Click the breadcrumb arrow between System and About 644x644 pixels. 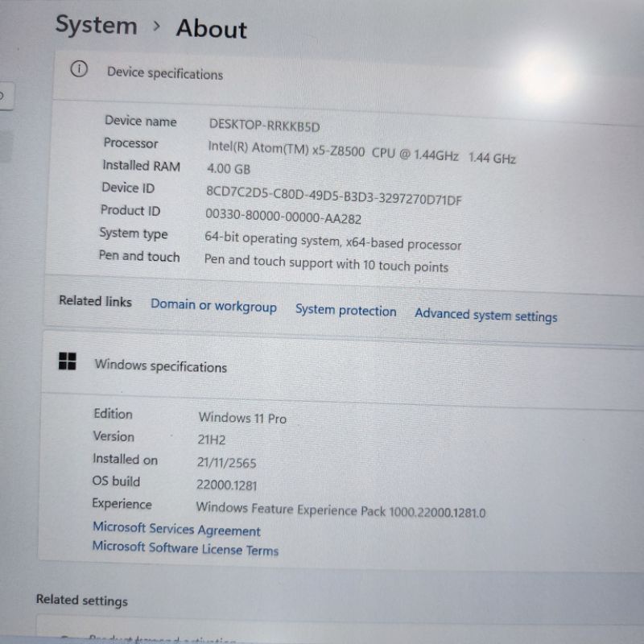pos(156,27)
